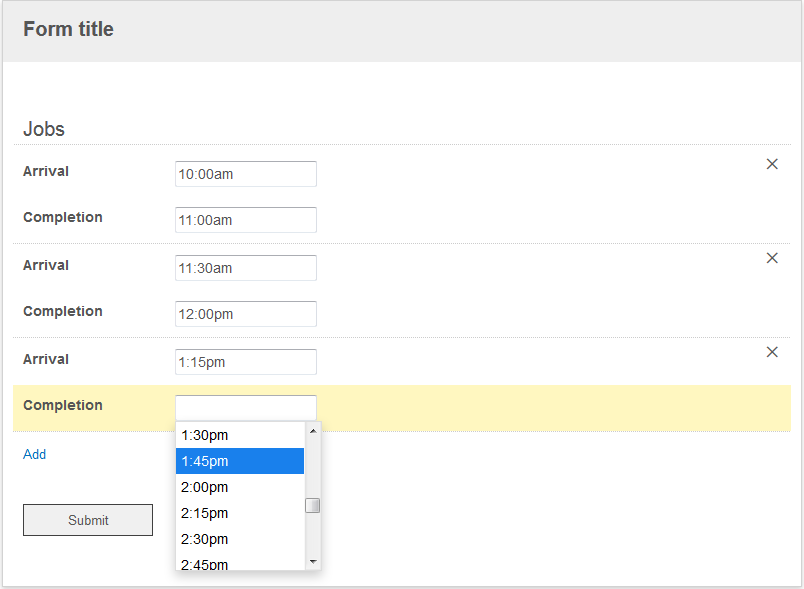Choose 2:30pm in the dropdown list
The image size is (804, 589).
click(x=240, y=539)
